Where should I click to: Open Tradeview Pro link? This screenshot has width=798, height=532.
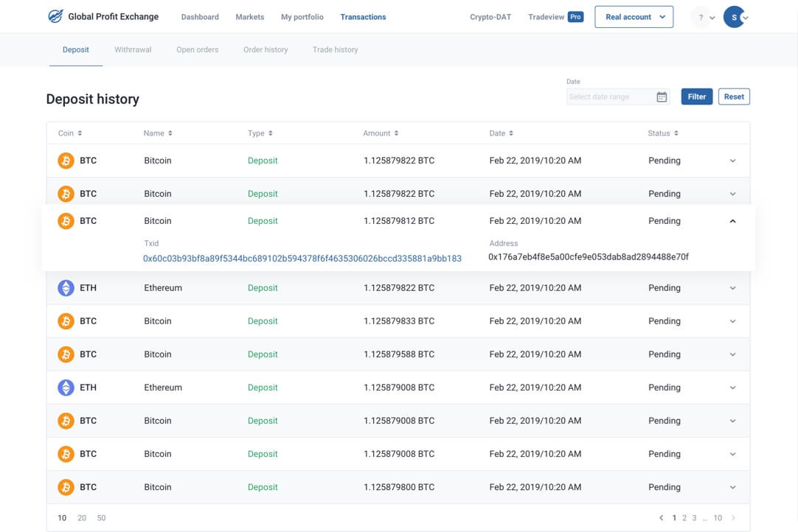coord(556,17)
